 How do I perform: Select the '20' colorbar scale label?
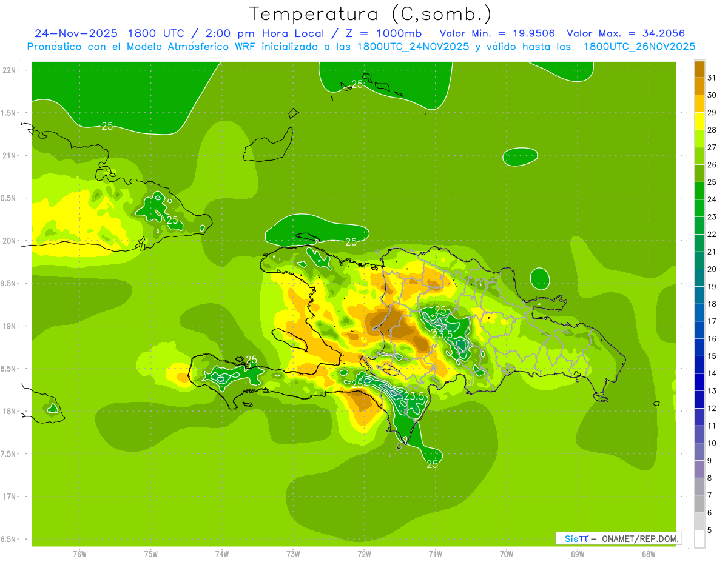click(712, 269)
